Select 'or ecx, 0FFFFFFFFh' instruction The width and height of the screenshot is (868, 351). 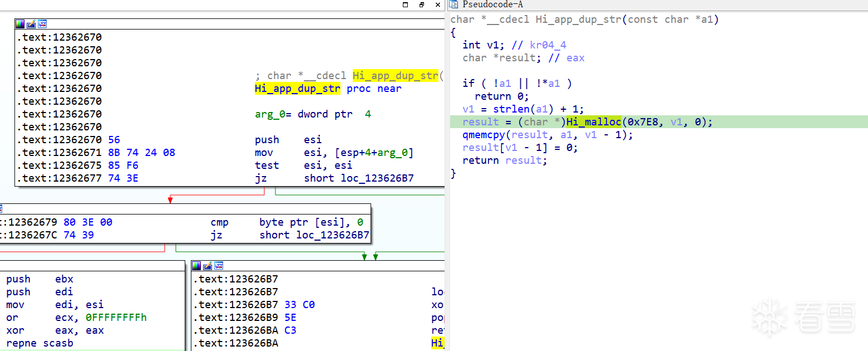click(77, 318)
